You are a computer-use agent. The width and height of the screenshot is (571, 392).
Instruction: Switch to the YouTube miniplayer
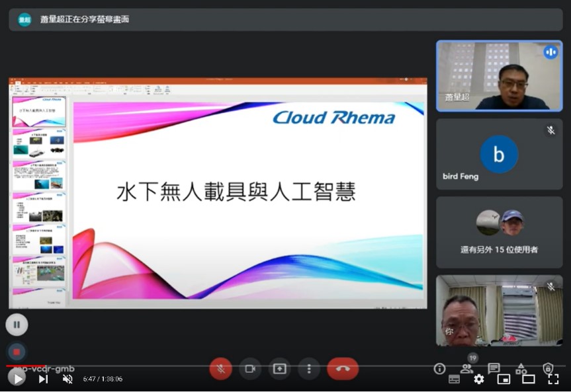[x=504, y=379]
